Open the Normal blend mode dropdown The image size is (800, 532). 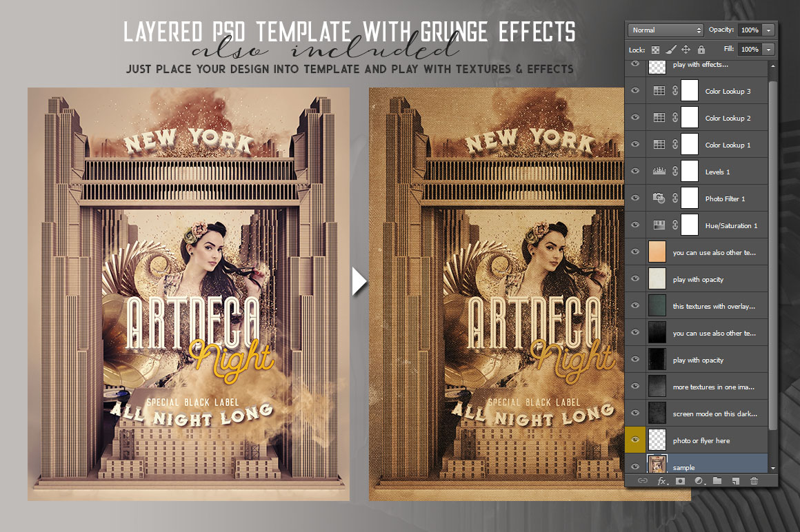665,30
